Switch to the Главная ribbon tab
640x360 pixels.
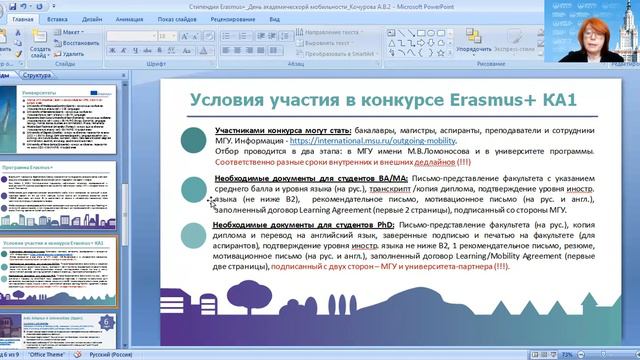pyautogui.click(x=23, y=19)
